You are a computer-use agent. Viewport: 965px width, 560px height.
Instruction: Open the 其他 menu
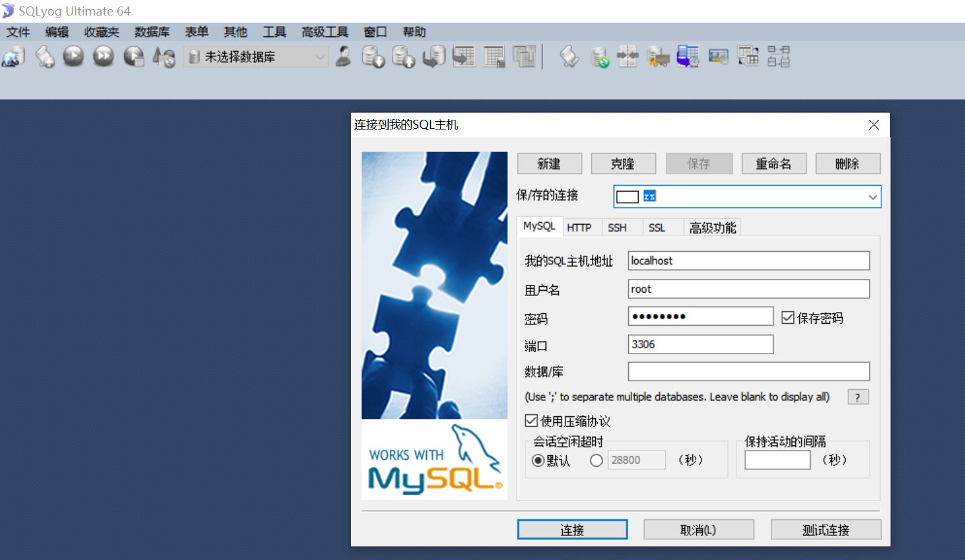236,32
